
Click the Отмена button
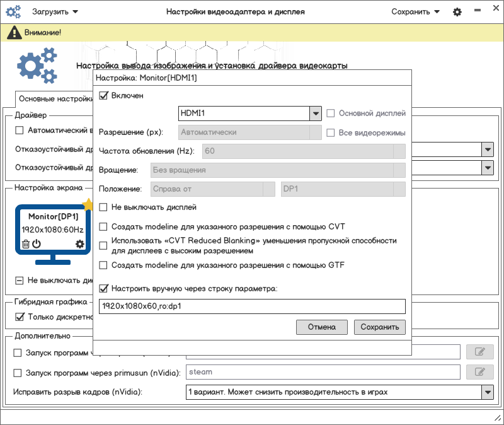(x=322, y=327)
